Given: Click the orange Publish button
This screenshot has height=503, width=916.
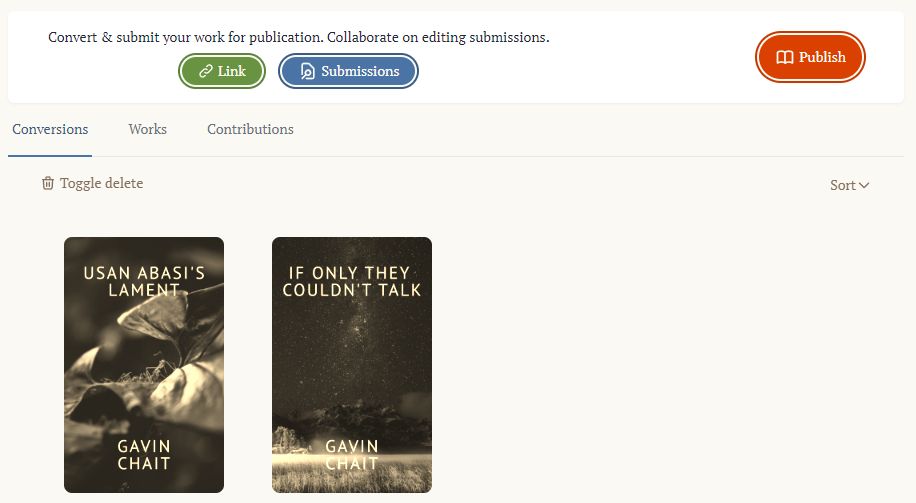Looking at the screenshot, I should coord(810,57).
